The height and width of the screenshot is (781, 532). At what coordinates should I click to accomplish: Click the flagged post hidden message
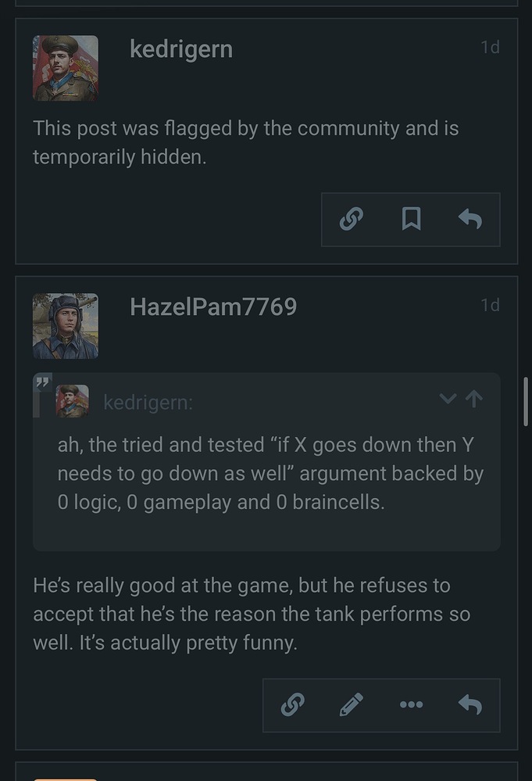pyautogui.click(x=246, y=142)
